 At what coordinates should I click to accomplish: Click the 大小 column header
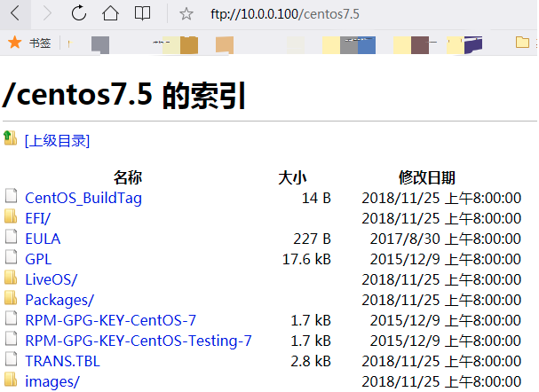point(292,177)
